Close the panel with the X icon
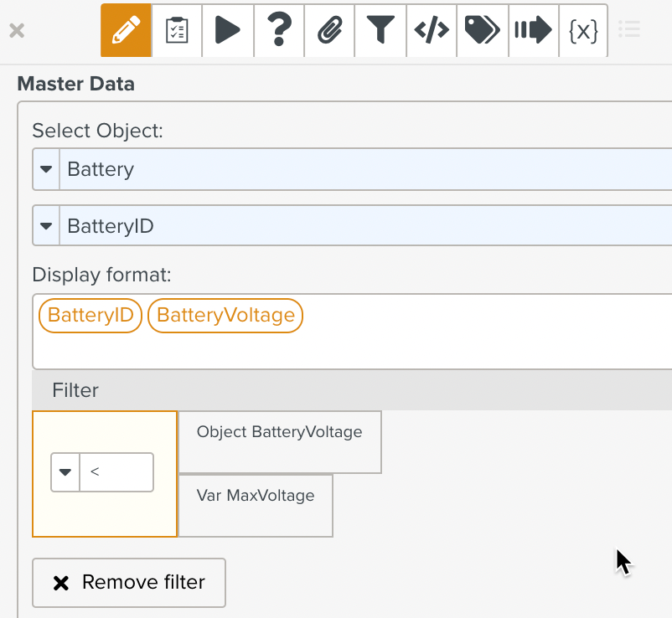This screenshot has height=618, width=672. tap(17, 32)
